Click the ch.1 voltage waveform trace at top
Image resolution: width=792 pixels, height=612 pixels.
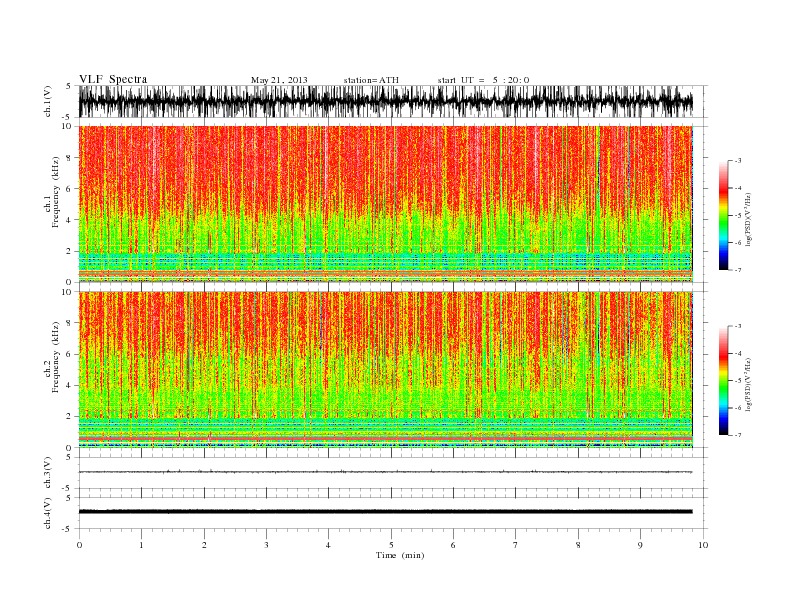[385, 101]
